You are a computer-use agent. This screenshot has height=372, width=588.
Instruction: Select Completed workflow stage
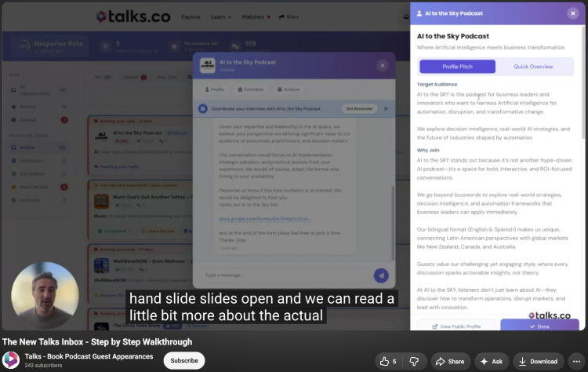tap(38, 173)
